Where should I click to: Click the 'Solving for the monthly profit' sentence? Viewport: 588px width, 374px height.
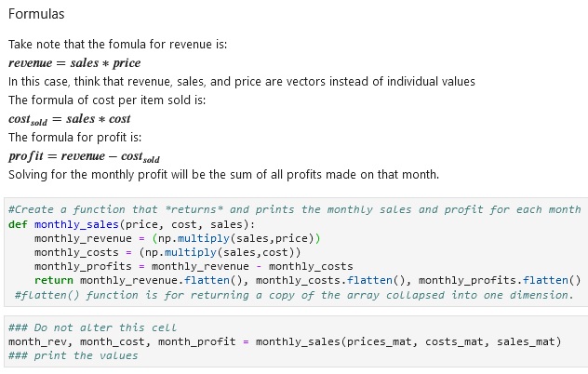(x=223, y=174)
